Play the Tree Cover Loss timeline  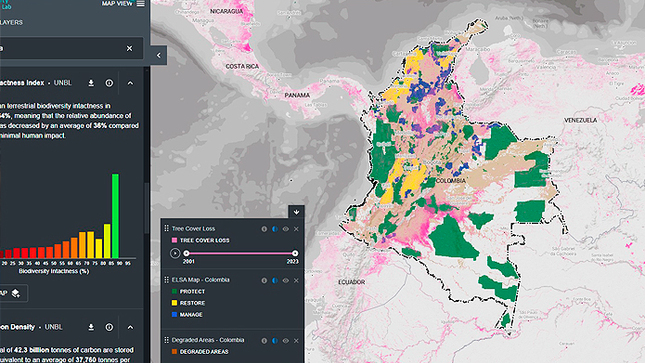(x=175, y=253)
